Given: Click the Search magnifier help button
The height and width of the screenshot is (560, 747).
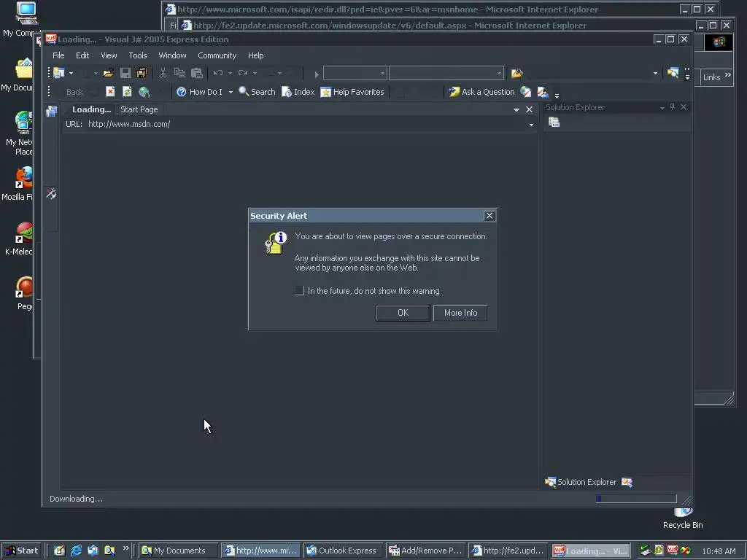Looking at the screenshot, I should pos(258,92).
